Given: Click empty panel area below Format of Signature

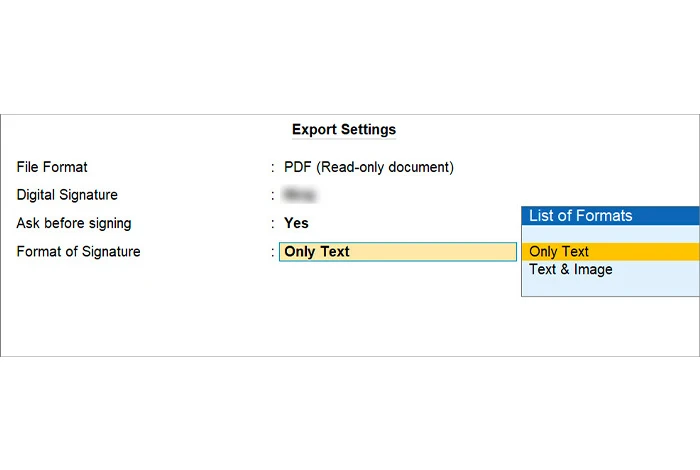Looking at the screenshot, I should tap(250, 310).
